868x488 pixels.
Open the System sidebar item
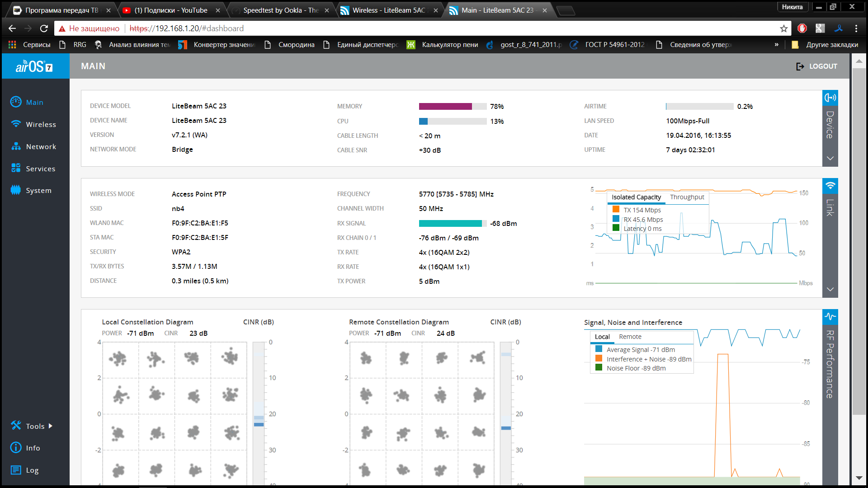coord(31,190)
